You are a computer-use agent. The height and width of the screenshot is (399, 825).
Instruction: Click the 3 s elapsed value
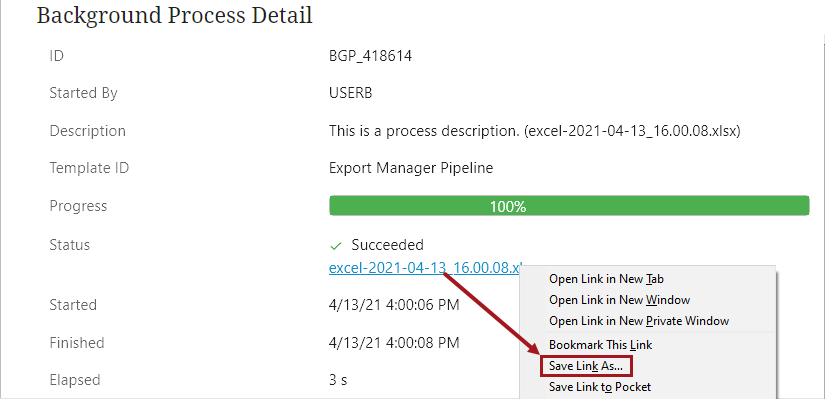pyautogui.click(x=338, y=380)
